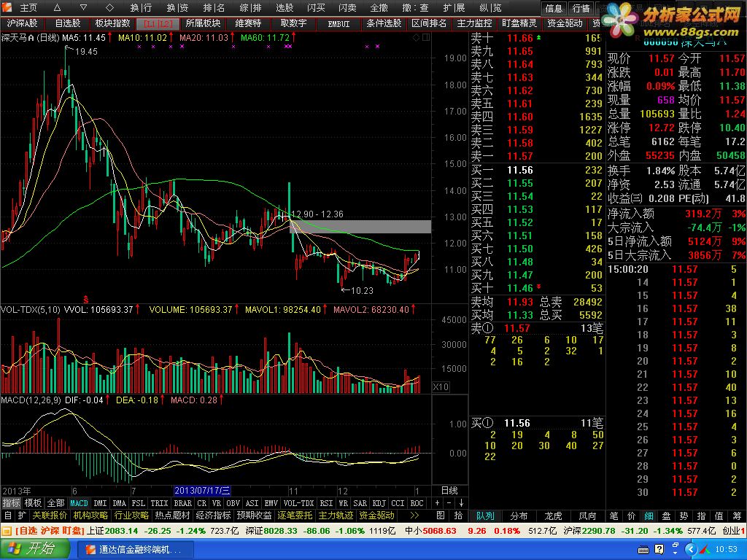Click the 2013/07/17 date marker on timeline
Screen dimensions: 747x560
tap(202, 491)
